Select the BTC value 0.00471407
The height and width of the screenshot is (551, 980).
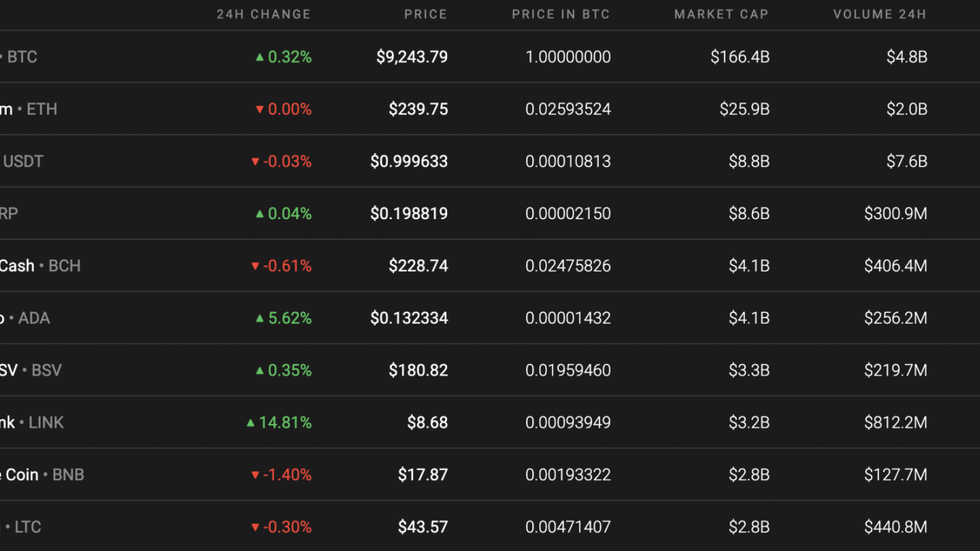point(568,527)
